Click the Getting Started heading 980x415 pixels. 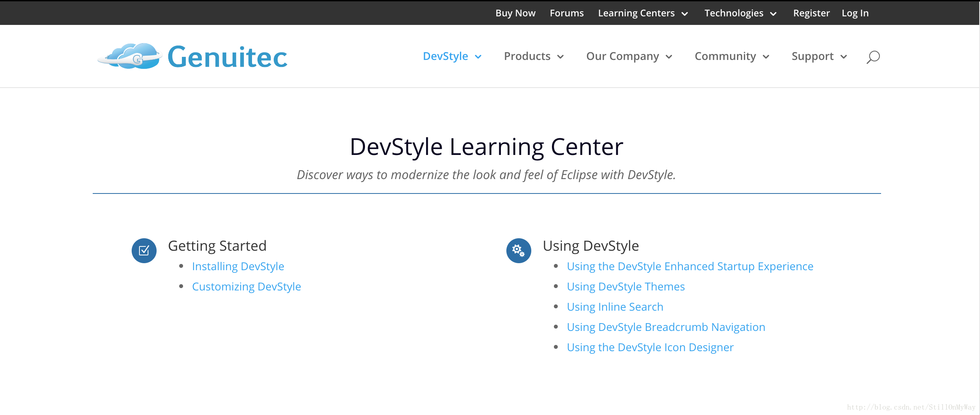coord(217,246)
